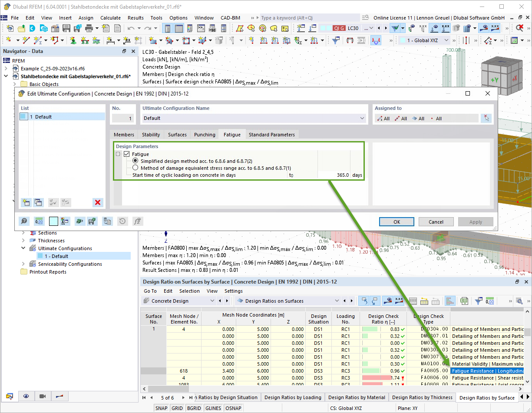Switch to the Standard Parameters tab
Viewport: 532px width, 413px height.
click(271, 135)
